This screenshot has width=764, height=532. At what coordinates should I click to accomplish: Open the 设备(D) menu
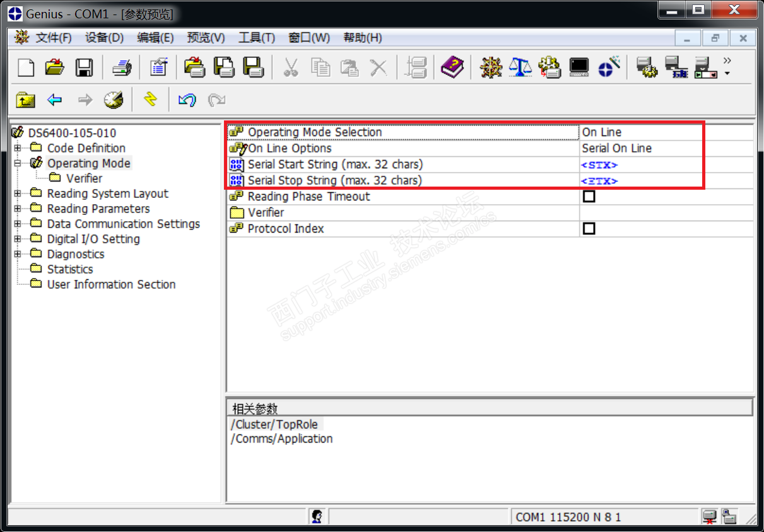tap(104, 38)
